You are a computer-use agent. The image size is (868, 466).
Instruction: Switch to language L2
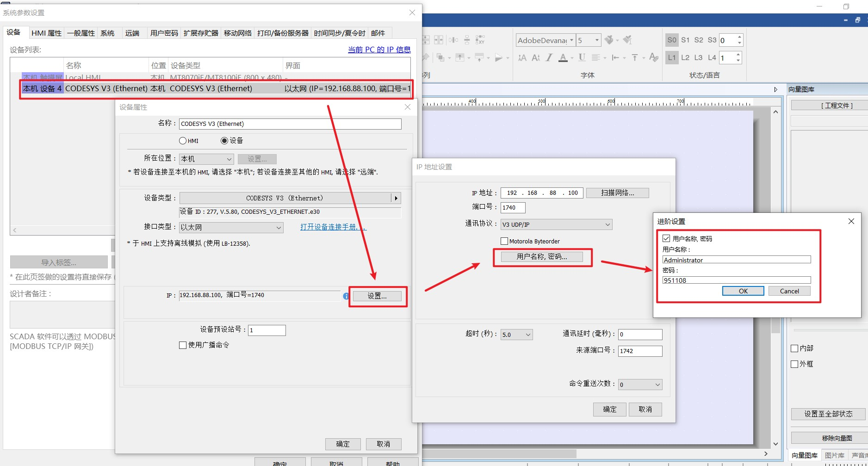point(685,58)
